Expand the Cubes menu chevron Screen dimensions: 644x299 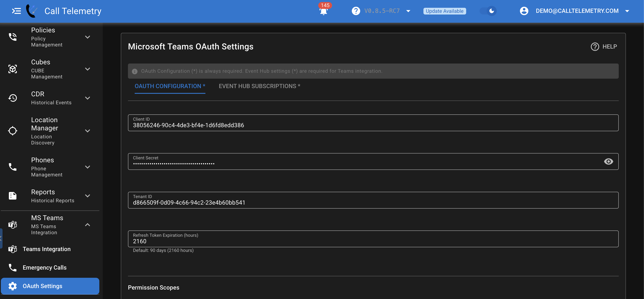pos(88,69)
